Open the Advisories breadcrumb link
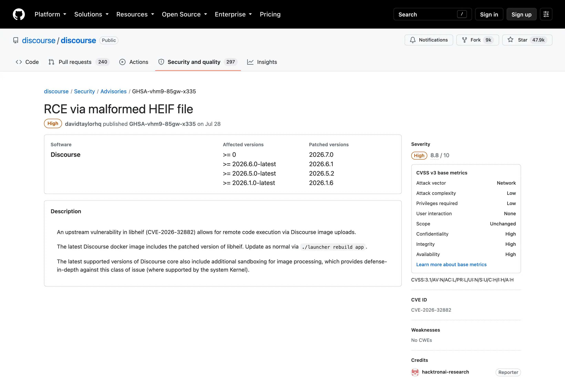Viewport: 565px width, 392px height. pyautogui.click(x=113, y=91)
